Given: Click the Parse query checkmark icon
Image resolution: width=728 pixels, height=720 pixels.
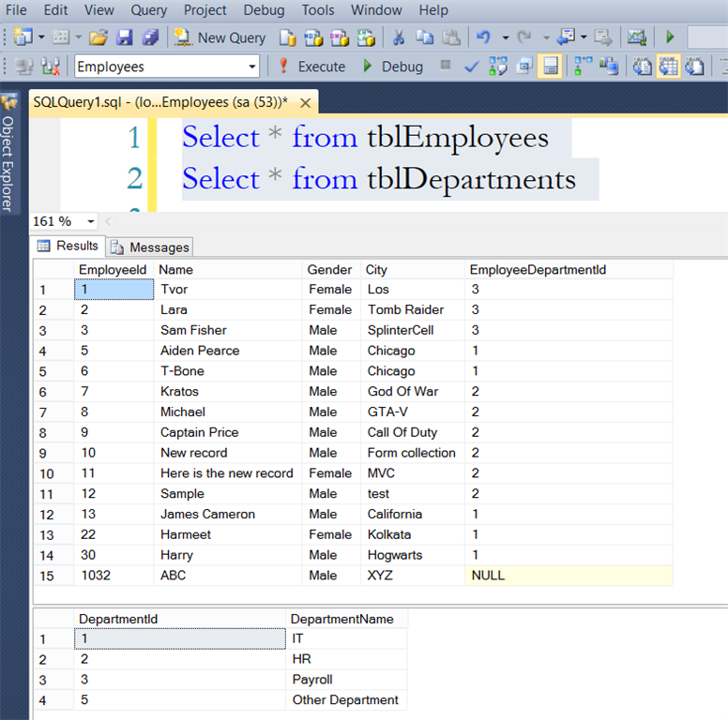Looking at the screenshot, I should [x=472, y=67].
